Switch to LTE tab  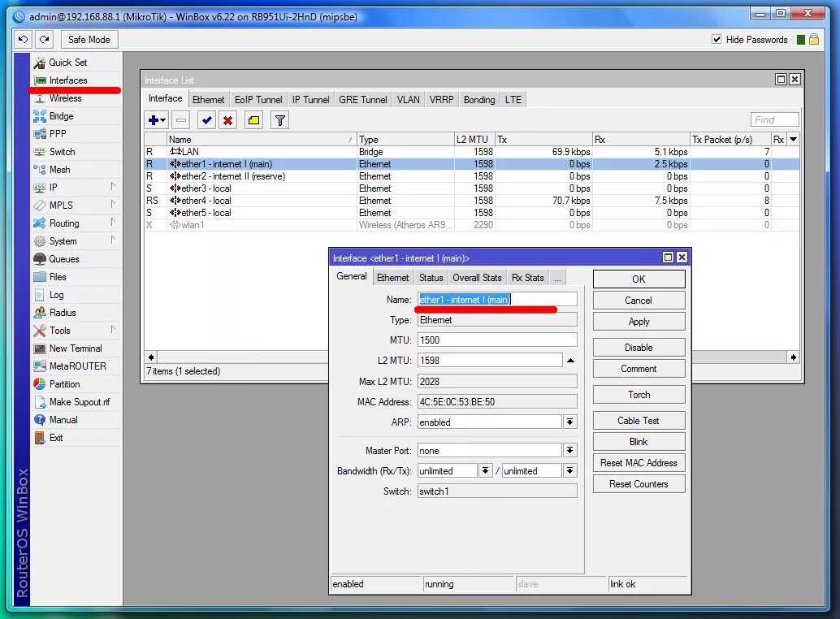[513, 100]
